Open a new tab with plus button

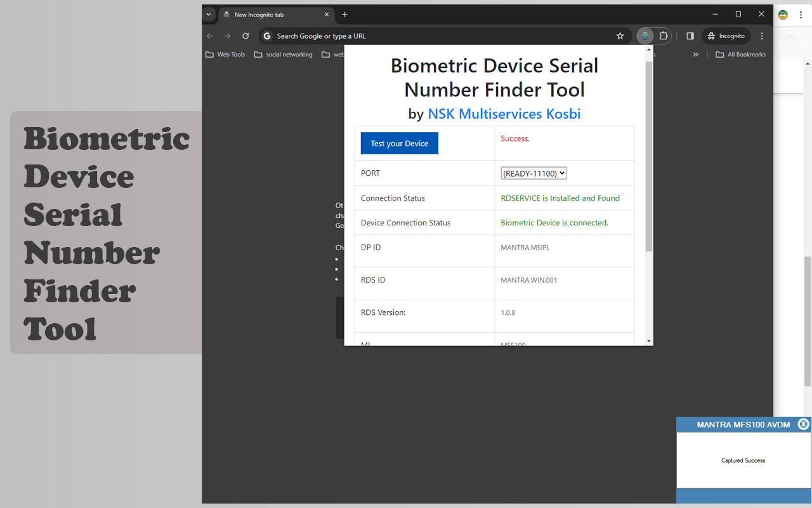click(344, 15)
